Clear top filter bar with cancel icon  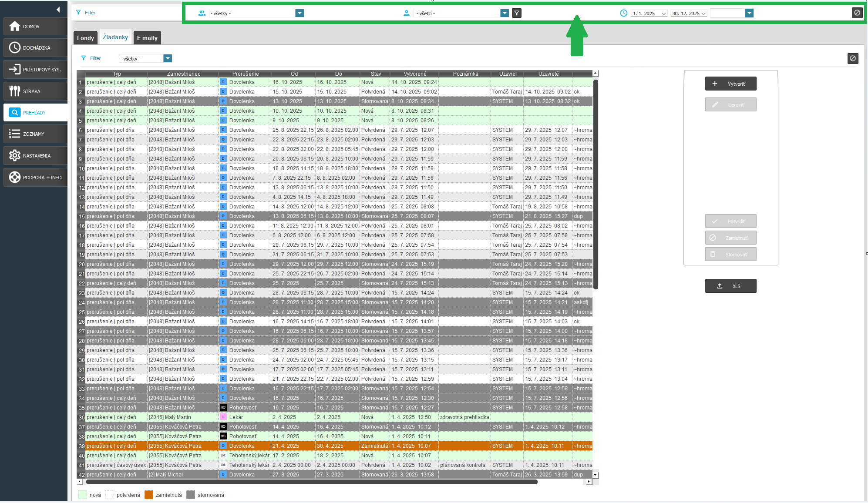(857, 13)
